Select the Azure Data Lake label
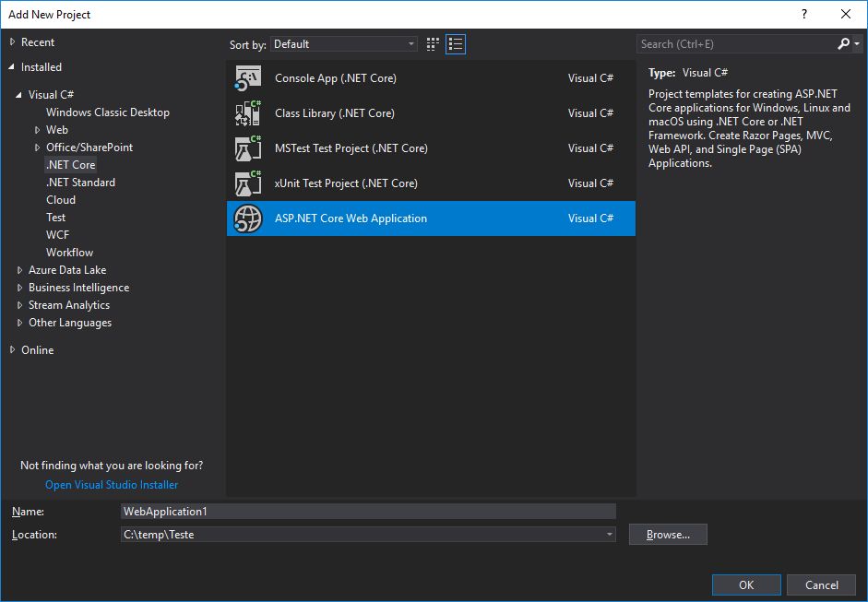The width and height of the screenshot is (868, 602). [x=67, y=270]
